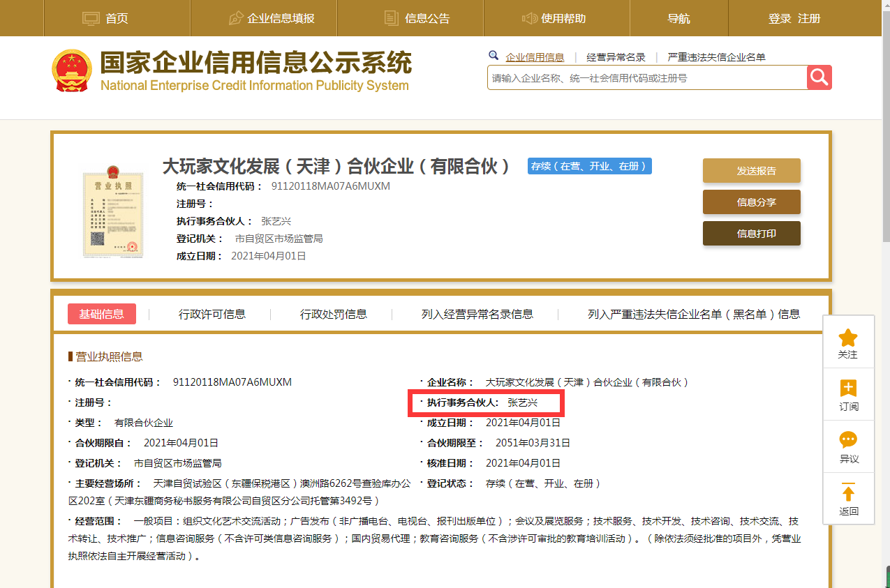Viewport: 890px width, 588px height.
Task: Select the 企业信息填报 pen icon
Action: tap(235, 17)
